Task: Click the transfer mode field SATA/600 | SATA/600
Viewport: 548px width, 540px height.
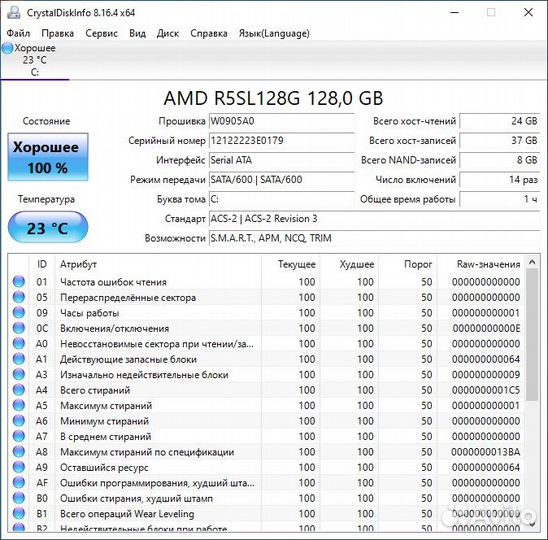Action: pos(282,180)
